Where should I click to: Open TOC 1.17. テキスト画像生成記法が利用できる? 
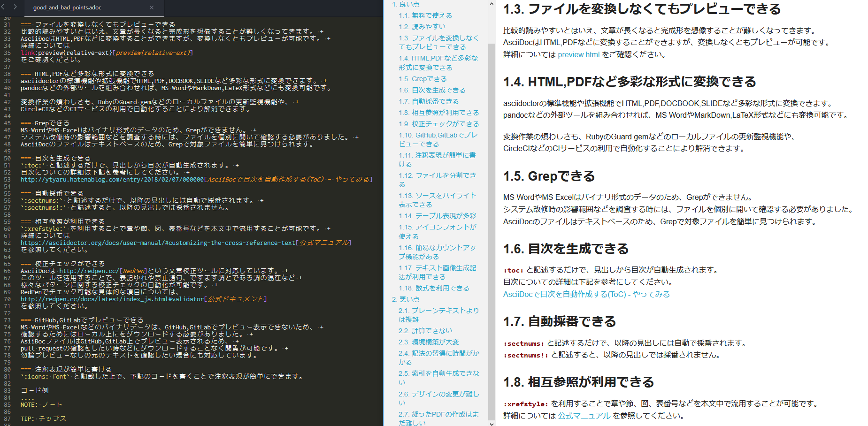438,272
